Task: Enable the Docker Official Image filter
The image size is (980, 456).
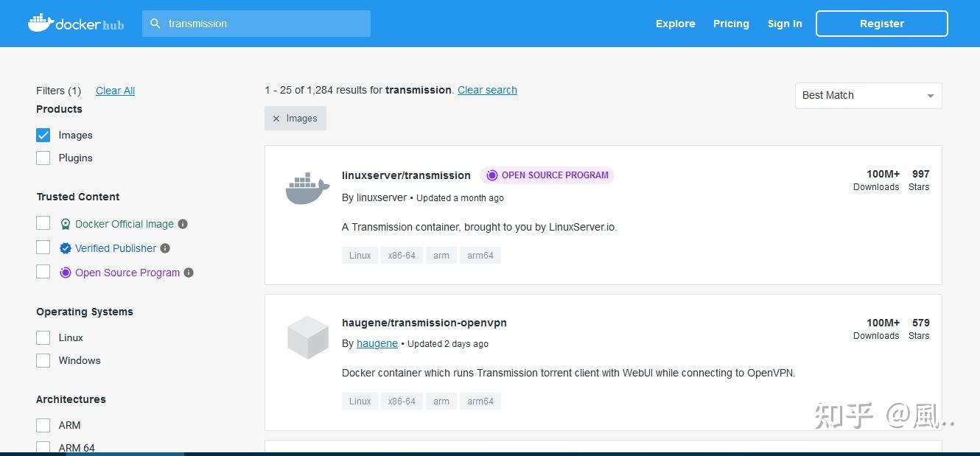Action: 43,222
